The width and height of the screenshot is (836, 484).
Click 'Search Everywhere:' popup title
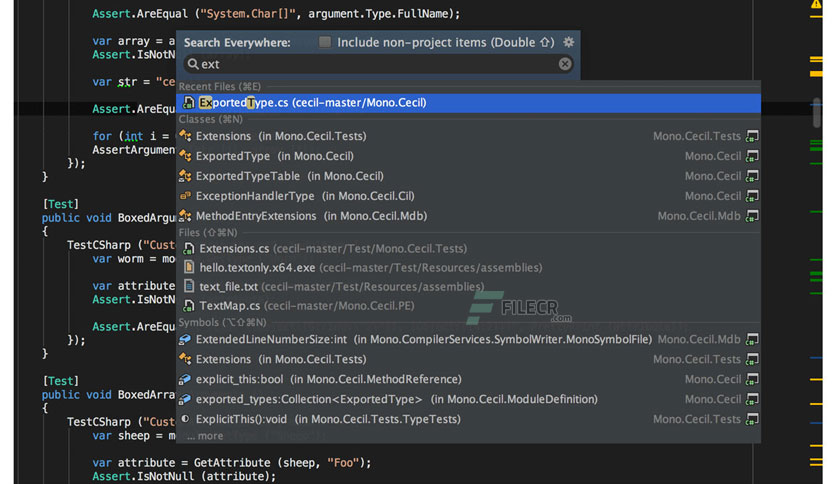coord(237,43)
